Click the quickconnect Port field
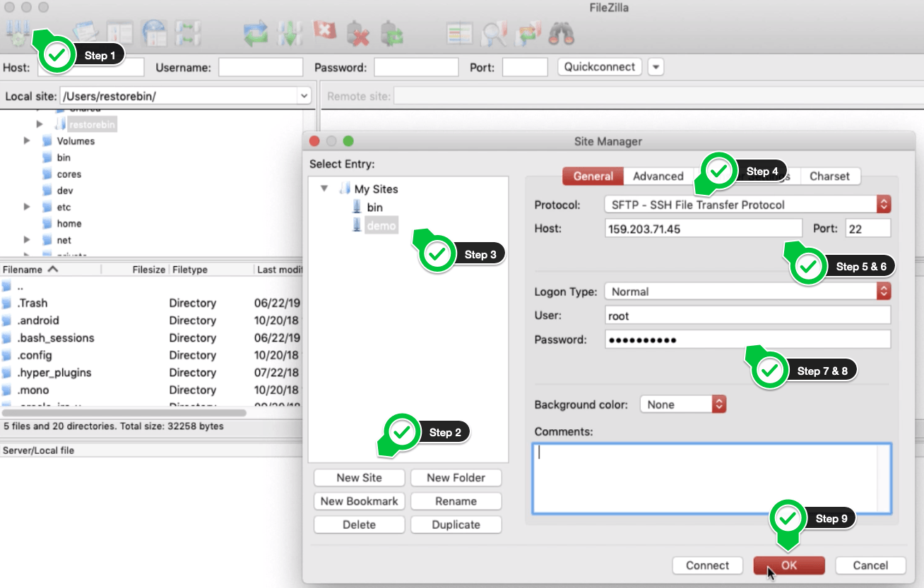This screenshot has width=924, height=588. pos(525,68)
